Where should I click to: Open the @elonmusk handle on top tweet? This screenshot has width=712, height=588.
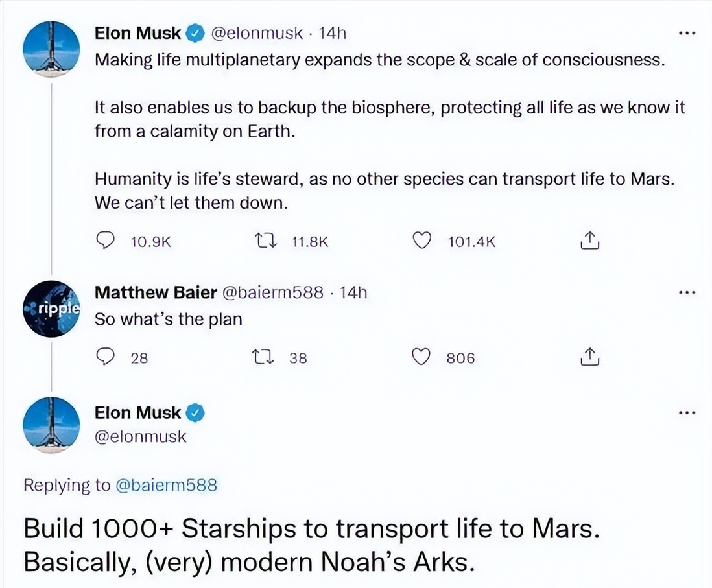[x=257, y=33]
